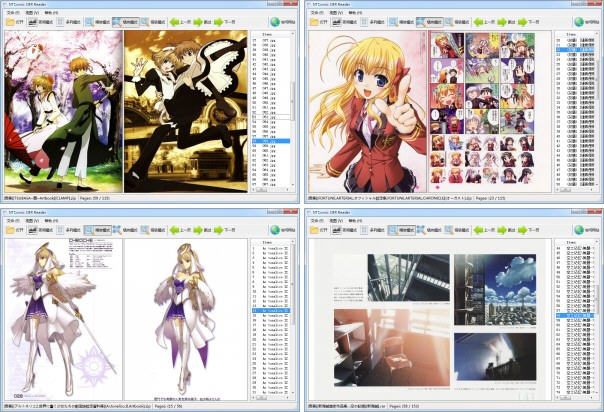Toggle double-page mode in the cherry-blossom artbook window
This screenshot has height=412, width=604.
pyautogui.click(x=35, y=20)
